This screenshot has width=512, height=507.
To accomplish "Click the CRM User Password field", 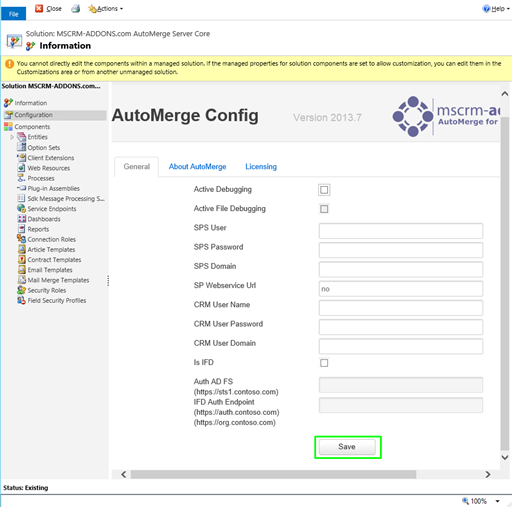I will [x=401, y=327].
